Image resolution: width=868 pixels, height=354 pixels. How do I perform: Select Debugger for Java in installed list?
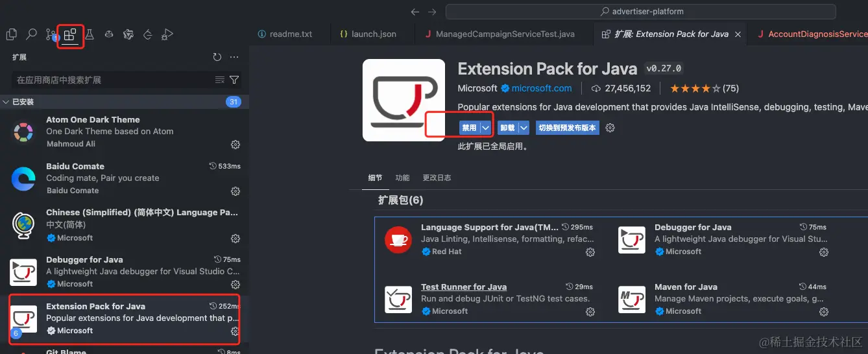(x=125, y=272)
